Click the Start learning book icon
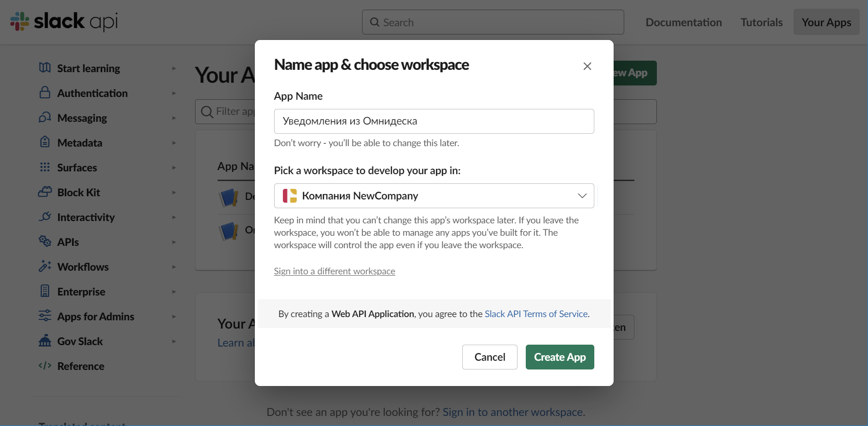 [45, 68]
